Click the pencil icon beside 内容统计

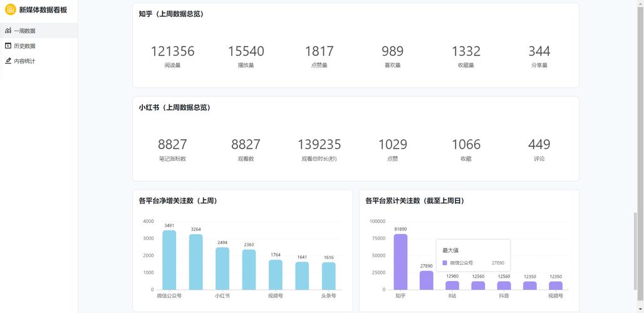(8, 61)
